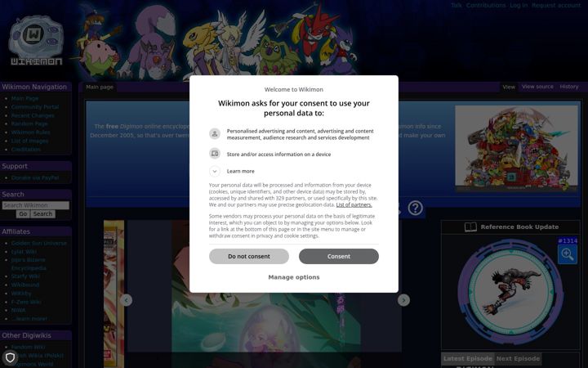Open List of Images link
The width and height of the screenshot is (588, 368).
click(x=29, y=141)
